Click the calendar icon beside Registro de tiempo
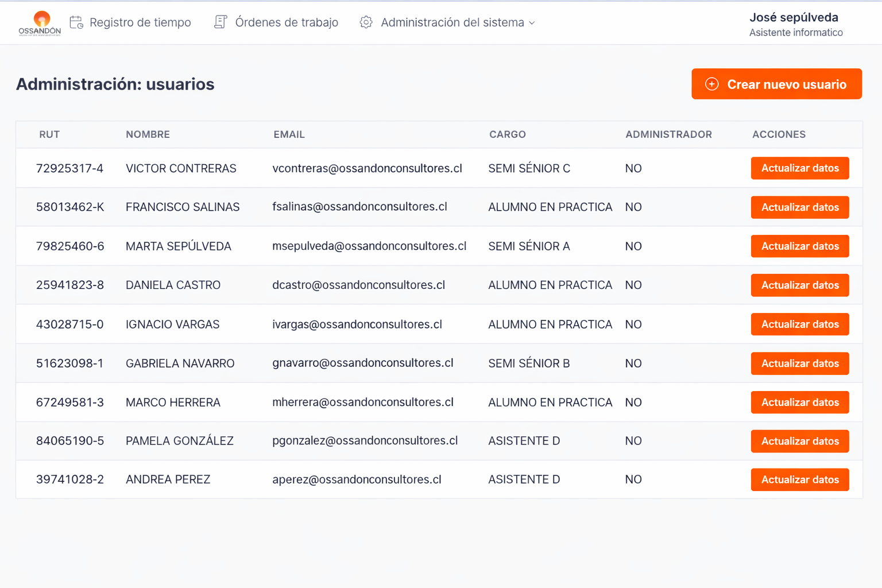 click(76, 22)
